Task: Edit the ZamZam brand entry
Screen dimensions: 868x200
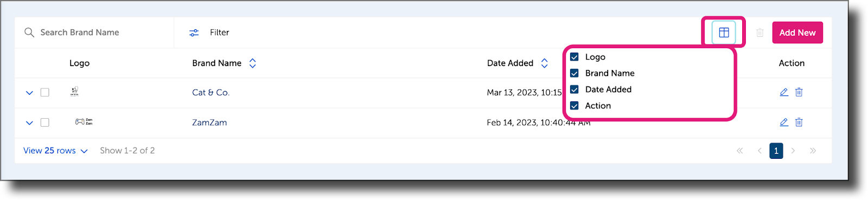Action: pyautogui.click(x=784, y=122)
